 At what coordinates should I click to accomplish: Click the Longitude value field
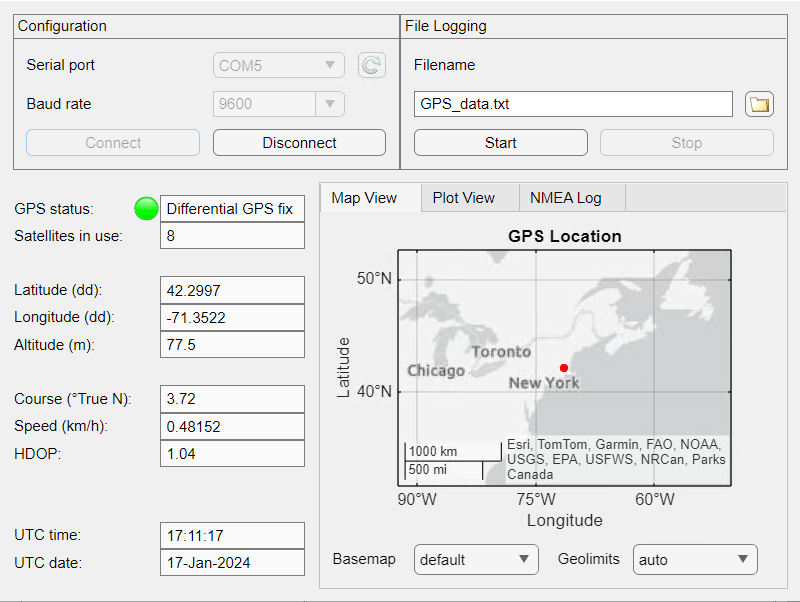click(x=232, y=318)
